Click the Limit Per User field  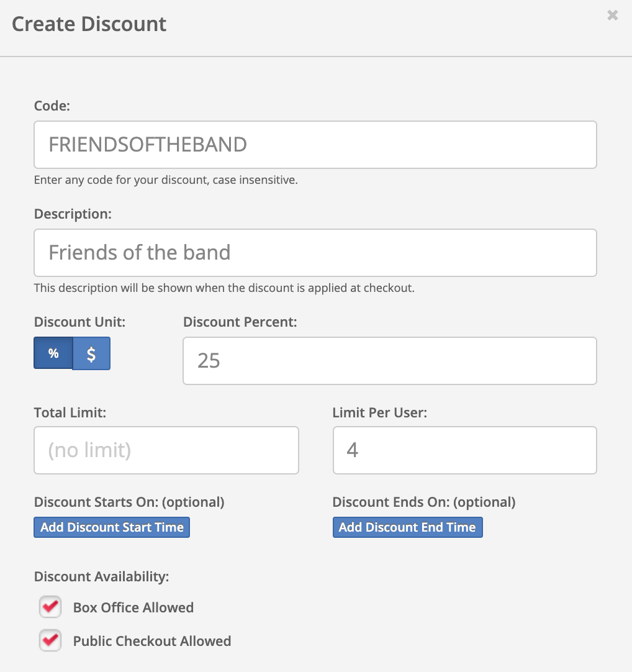465,450
